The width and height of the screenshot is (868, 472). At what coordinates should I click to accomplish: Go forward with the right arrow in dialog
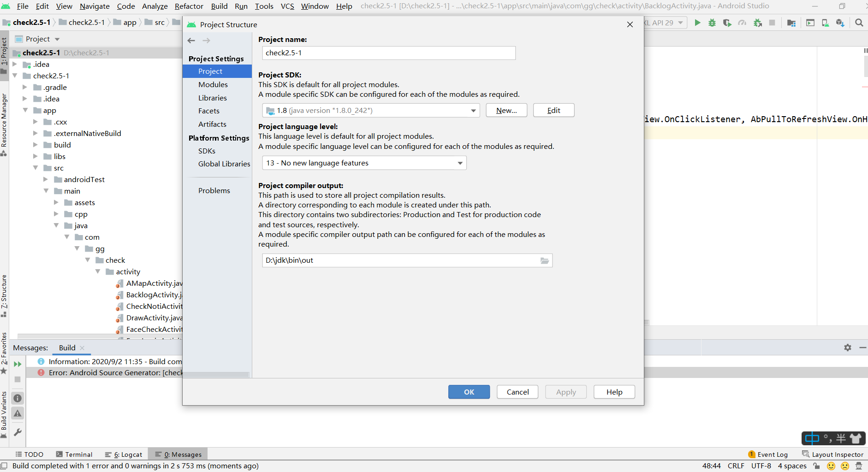coord(206,41)
